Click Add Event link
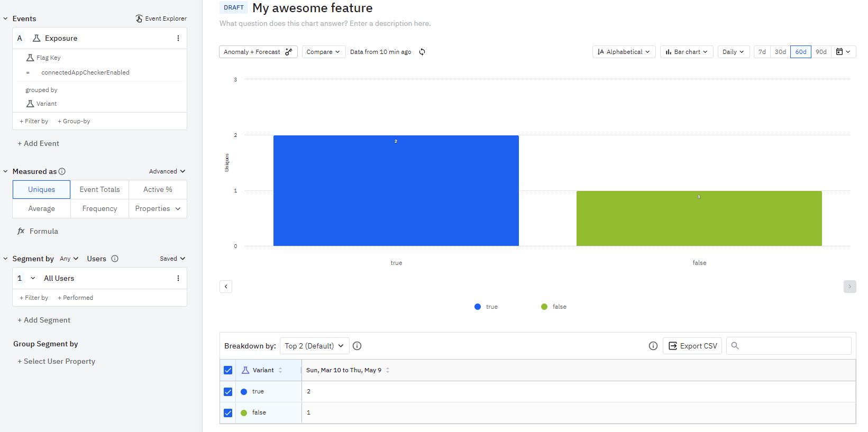The image size is (868, 432). pos(38,143)
